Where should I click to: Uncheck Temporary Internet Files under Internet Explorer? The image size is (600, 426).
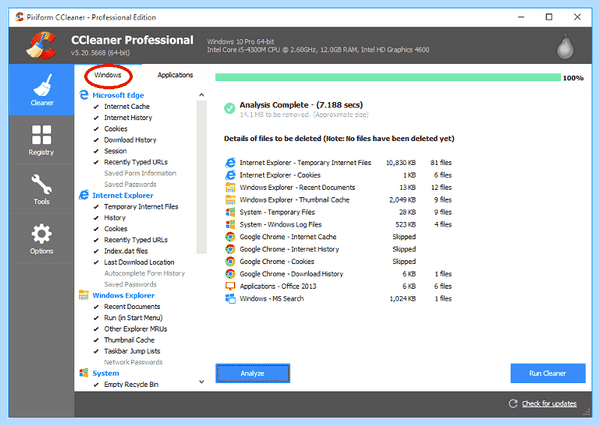pyautogui.click(x=96, y=207)
